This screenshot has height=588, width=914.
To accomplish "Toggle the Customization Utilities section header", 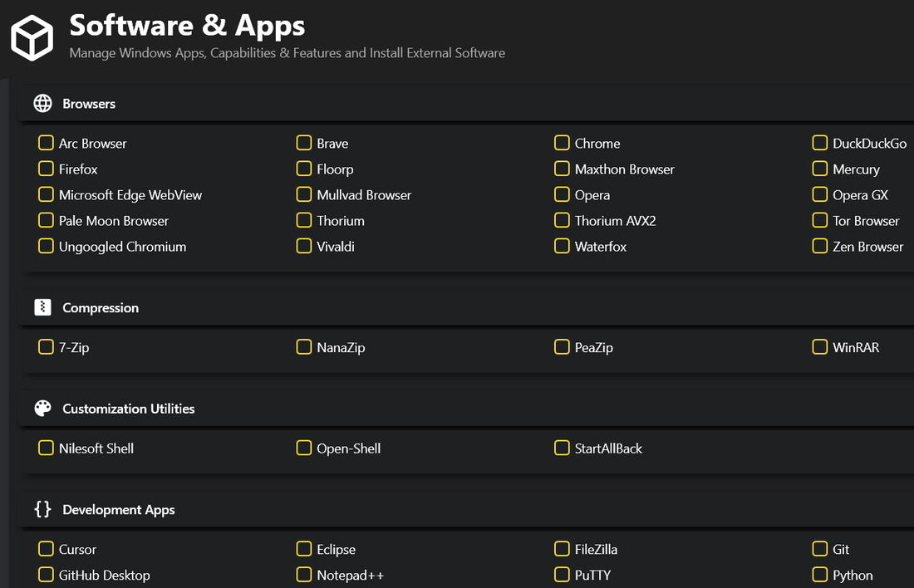I will coord(466,408).
